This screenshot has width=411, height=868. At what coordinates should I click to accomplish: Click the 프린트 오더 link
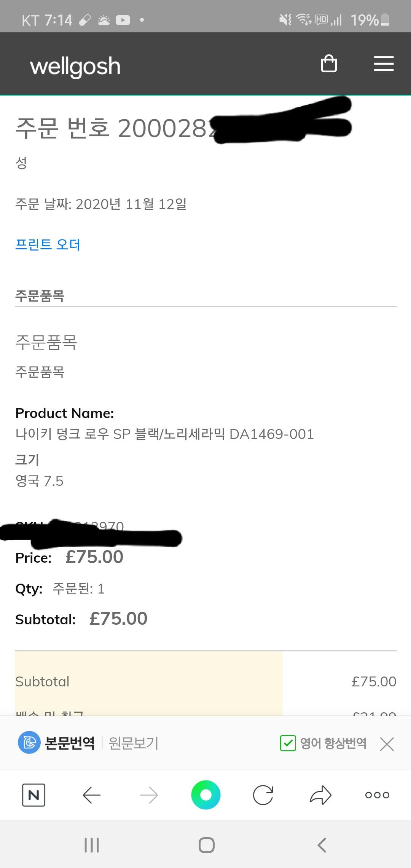48,244
